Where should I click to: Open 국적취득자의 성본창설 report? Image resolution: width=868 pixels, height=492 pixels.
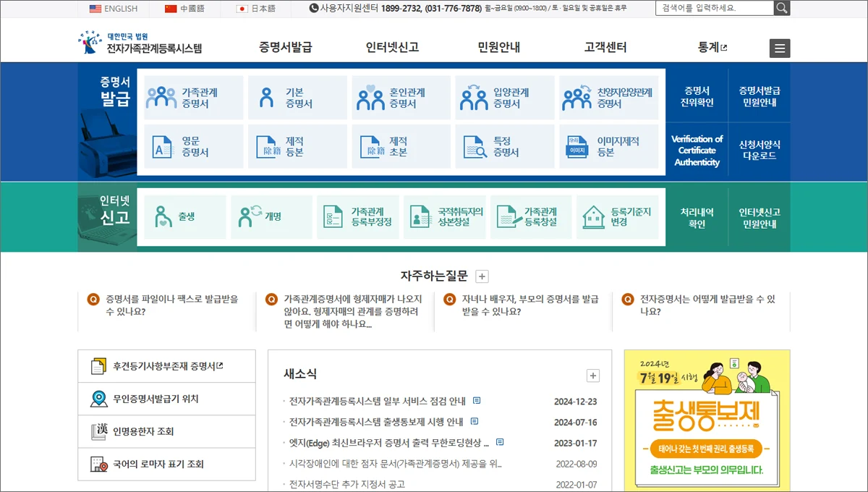coord(445,217)
